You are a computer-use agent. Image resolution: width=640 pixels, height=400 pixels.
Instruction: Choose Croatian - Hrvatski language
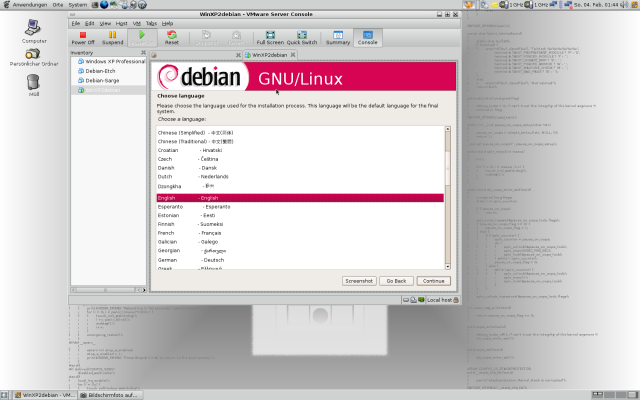click(x=300, y=150)
